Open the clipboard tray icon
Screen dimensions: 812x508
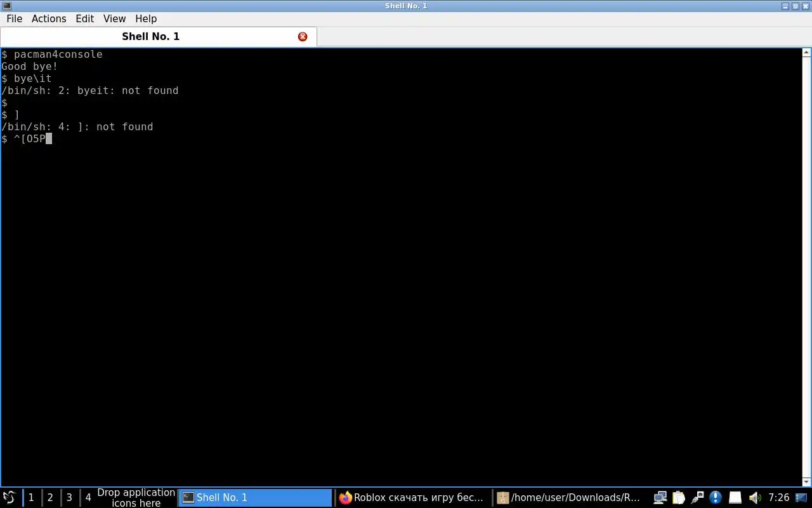click(x=679, y=498)
